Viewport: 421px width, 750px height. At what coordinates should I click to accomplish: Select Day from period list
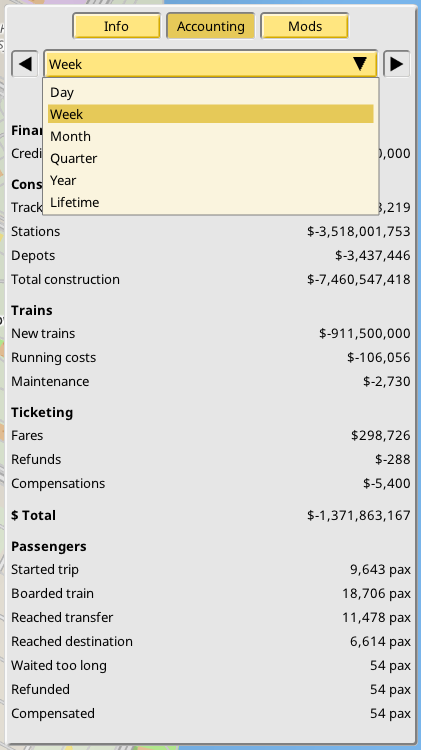click(210, 92)
